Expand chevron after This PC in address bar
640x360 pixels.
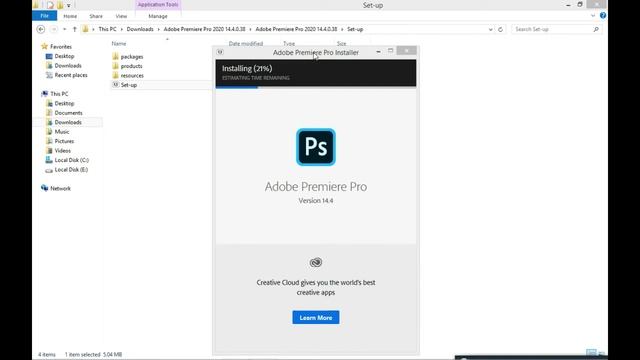point(122,29)
